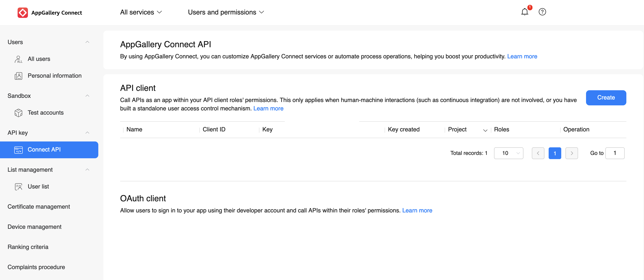
Task: Open the help question mark icon
Action: tap(542, 12)
